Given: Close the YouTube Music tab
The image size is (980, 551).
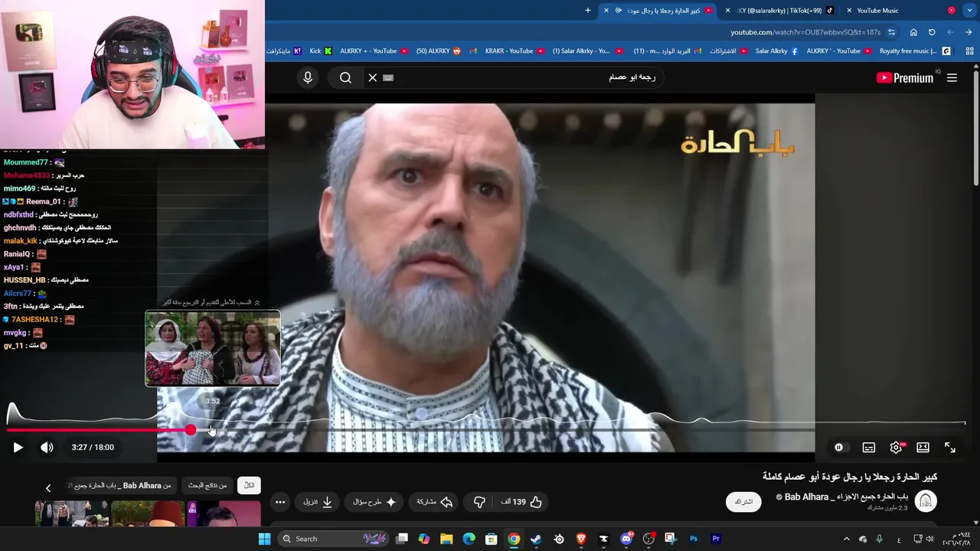Looking at the screenshot, I should [x=849, y=11].
